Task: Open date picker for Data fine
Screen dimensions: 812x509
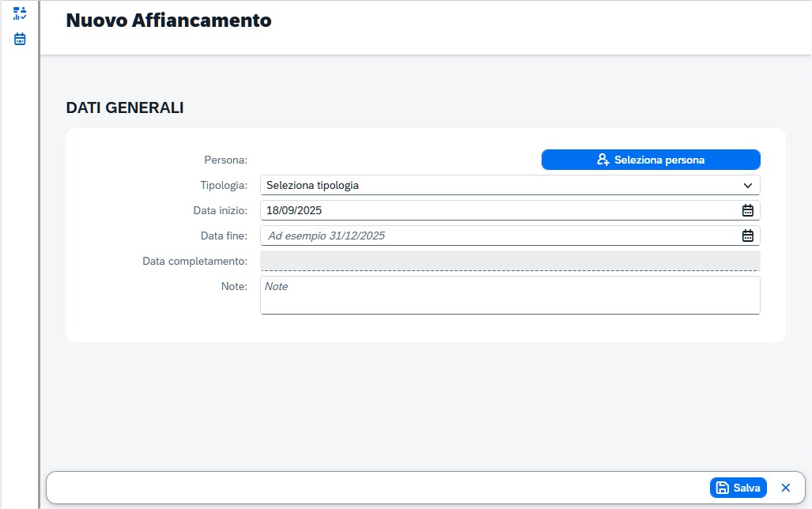Action: click(747, 236)
